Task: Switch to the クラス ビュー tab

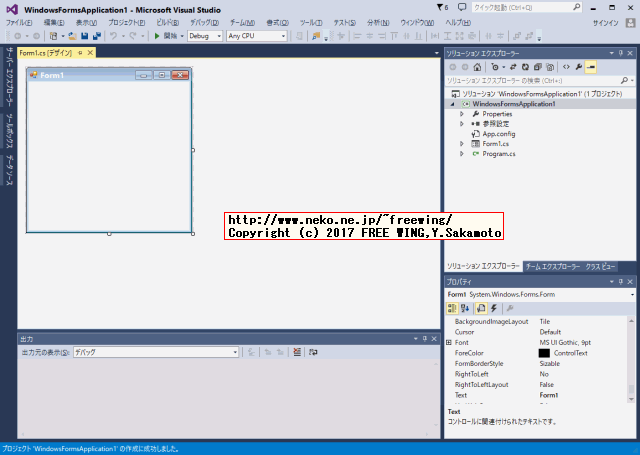Action: 600,266
